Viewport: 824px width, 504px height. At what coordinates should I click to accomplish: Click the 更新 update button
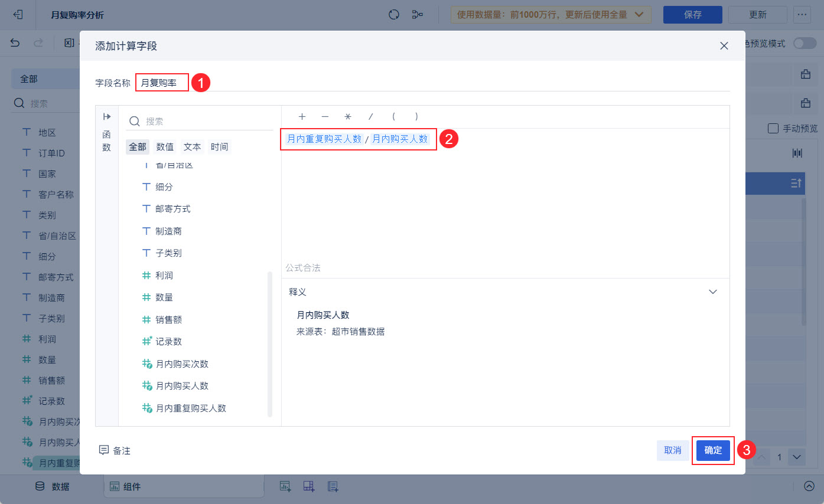coord(758,15)
